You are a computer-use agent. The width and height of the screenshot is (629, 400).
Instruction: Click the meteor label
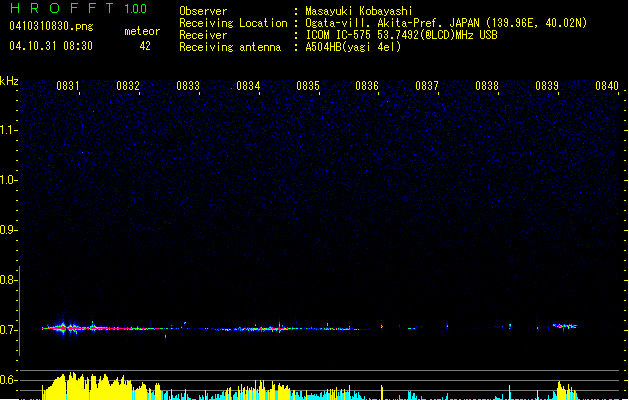[x=142, y=31]
